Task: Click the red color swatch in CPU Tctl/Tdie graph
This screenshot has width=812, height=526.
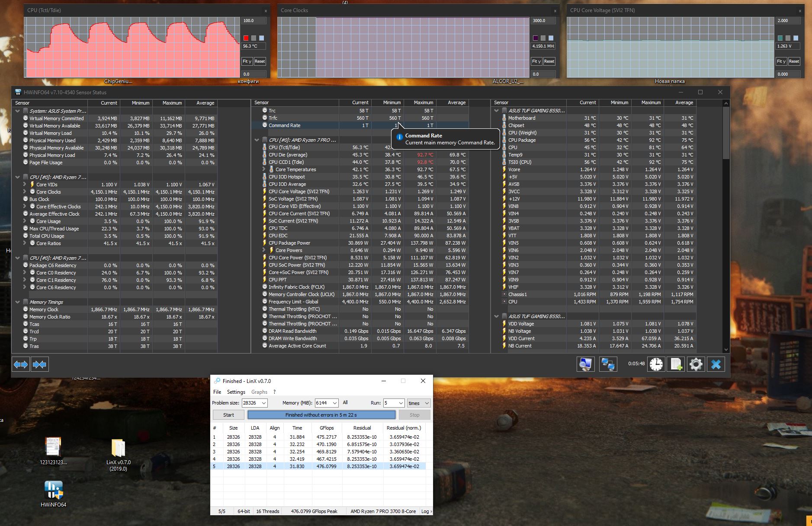Action: pos(246,38)
